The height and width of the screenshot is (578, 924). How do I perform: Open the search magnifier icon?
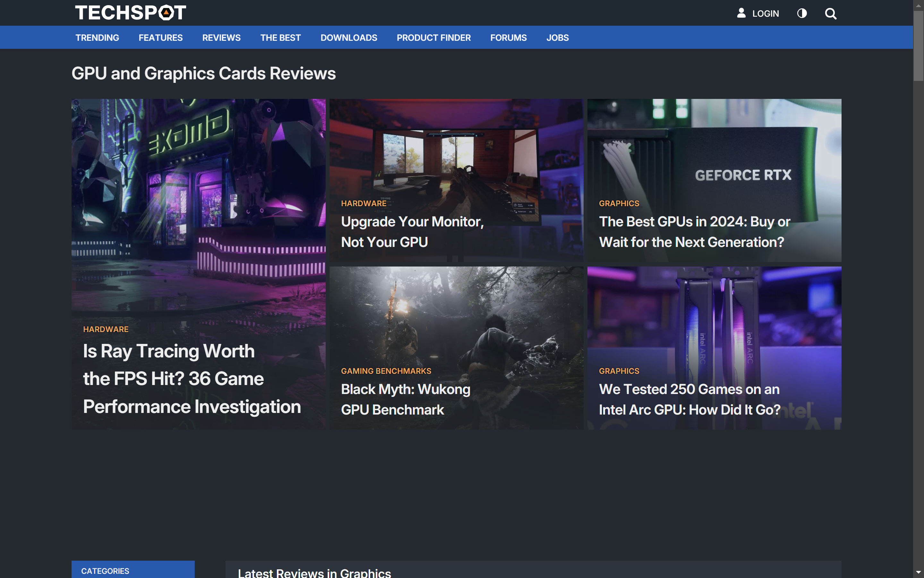(830, 14)
